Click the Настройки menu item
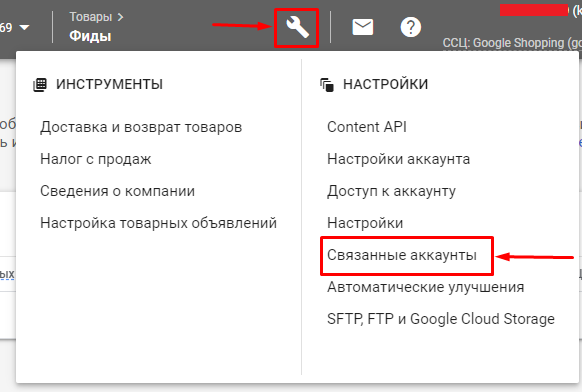 [x=365, y=223]
